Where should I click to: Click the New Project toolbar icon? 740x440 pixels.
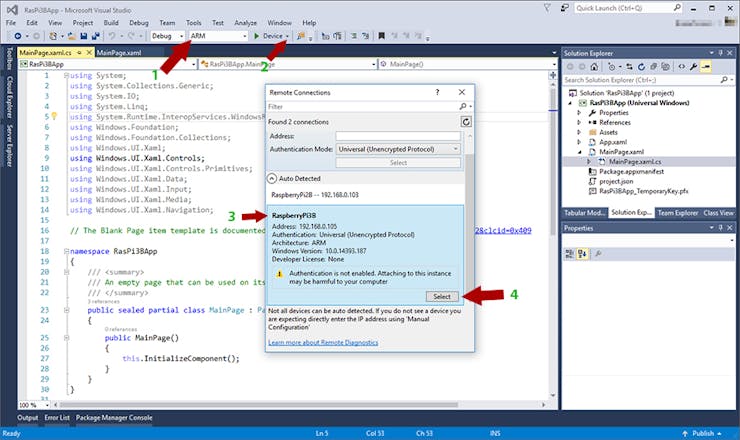(53, 36)
